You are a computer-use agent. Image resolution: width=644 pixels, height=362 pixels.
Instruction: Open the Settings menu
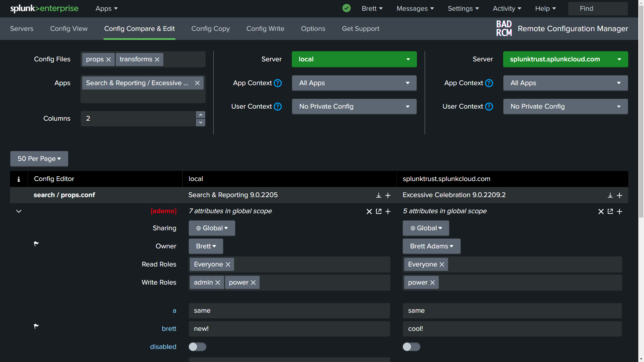[x=463, y=8]
